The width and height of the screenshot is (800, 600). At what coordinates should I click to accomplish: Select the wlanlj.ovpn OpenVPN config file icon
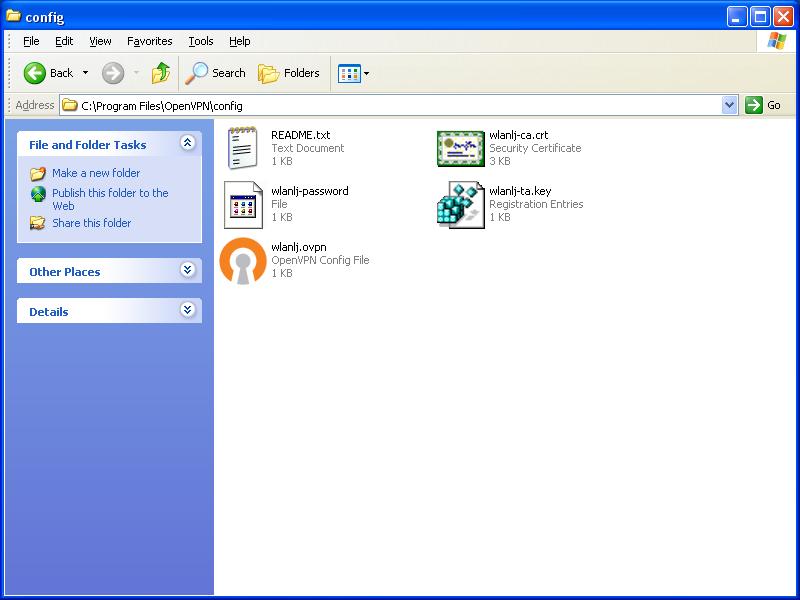[x=243, y=261]
